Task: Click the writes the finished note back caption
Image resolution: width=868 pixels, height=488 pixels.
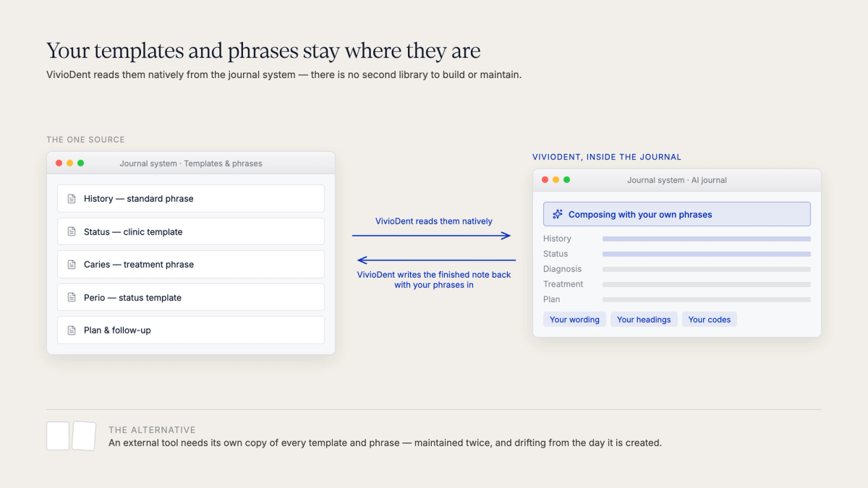Action: pyautogui.click(x=434, y=280)
